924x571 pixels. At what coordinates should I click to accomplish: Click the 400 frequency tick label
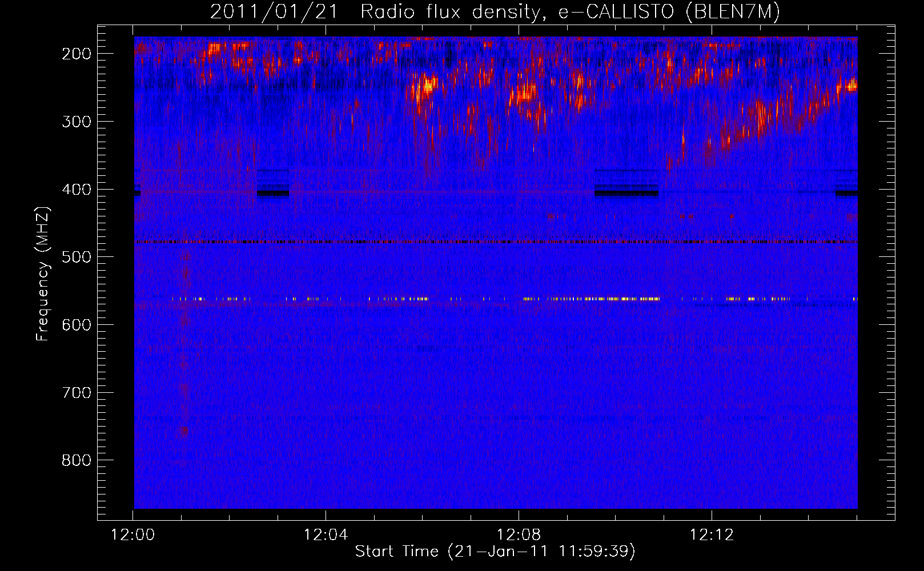[77, 190]
